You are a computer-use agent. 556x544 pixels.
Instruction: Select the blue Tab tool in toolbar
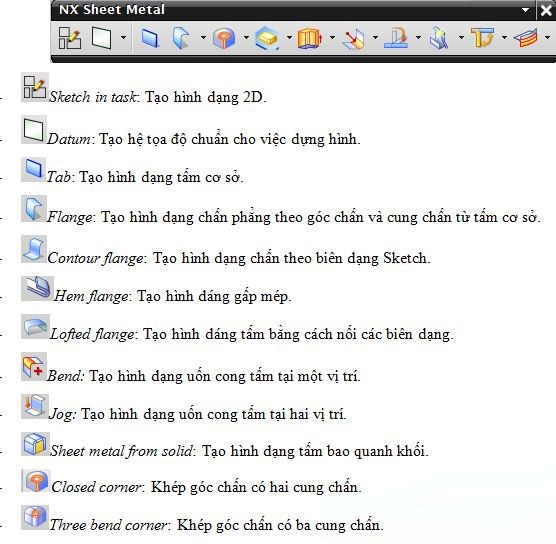(150, 38)
